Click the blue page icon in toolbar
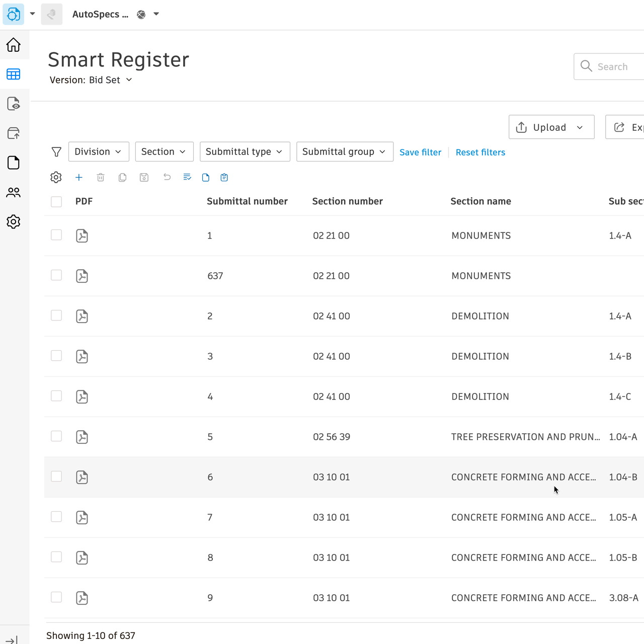Screen dimensions: 644x644 206,177
